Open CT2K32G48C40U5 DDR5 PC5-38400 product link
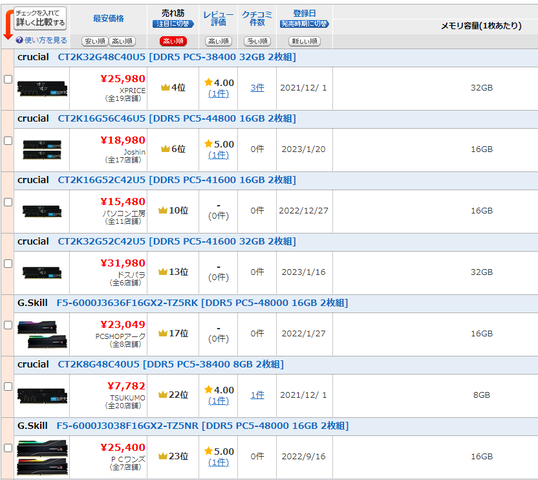This screenshot has width=538, height=480. (177, 57)
